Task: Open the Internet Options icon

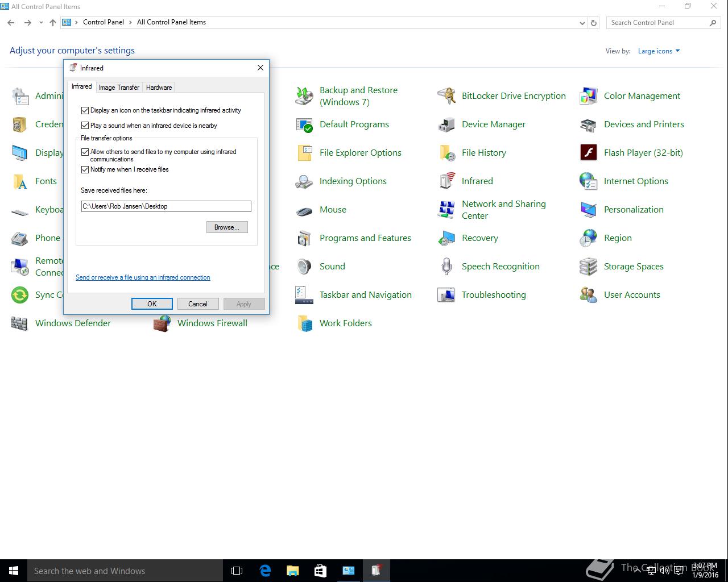Action: click(x=589, y=181)
